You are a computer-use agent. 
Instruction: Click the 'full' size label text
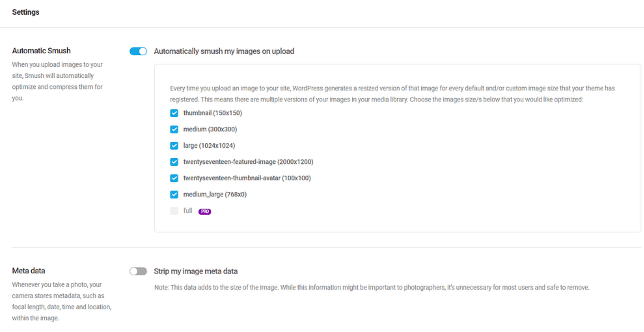tap(188, 211)
